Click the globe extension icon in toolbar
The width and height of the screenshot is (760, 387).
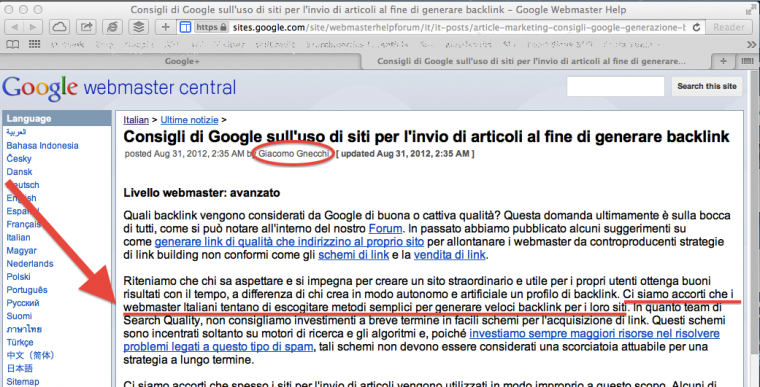pyautogui.click(x=112, y=27)
